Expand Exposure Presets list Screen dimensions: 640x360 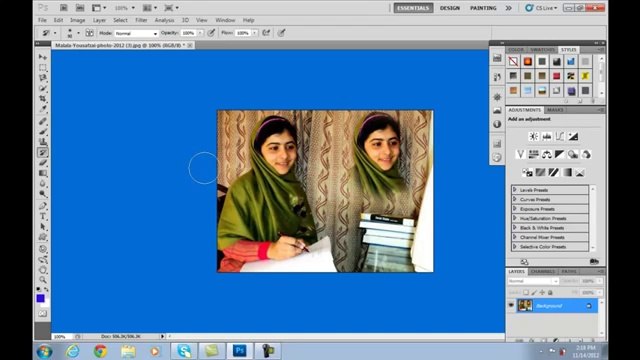(515, 209)
